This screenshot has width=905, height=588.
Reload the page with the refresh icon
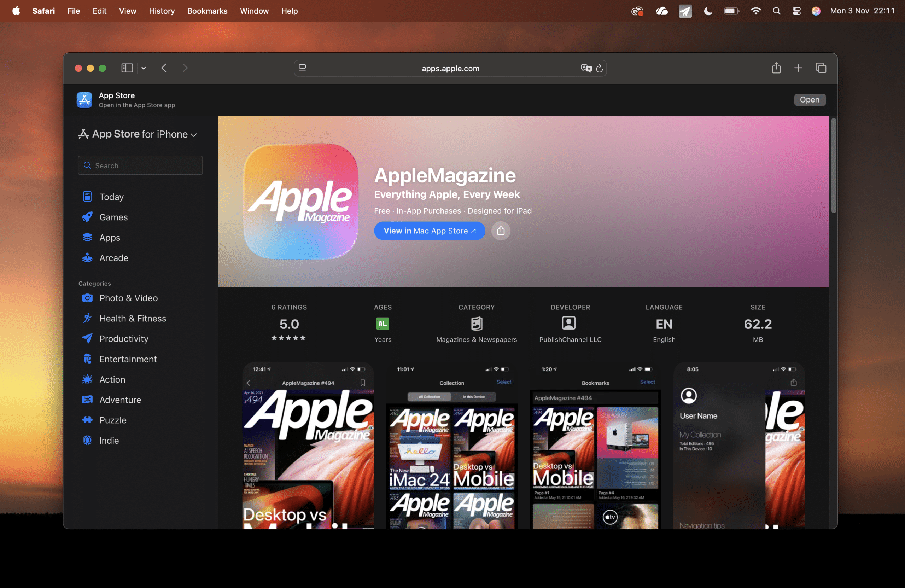coord(599,69)
